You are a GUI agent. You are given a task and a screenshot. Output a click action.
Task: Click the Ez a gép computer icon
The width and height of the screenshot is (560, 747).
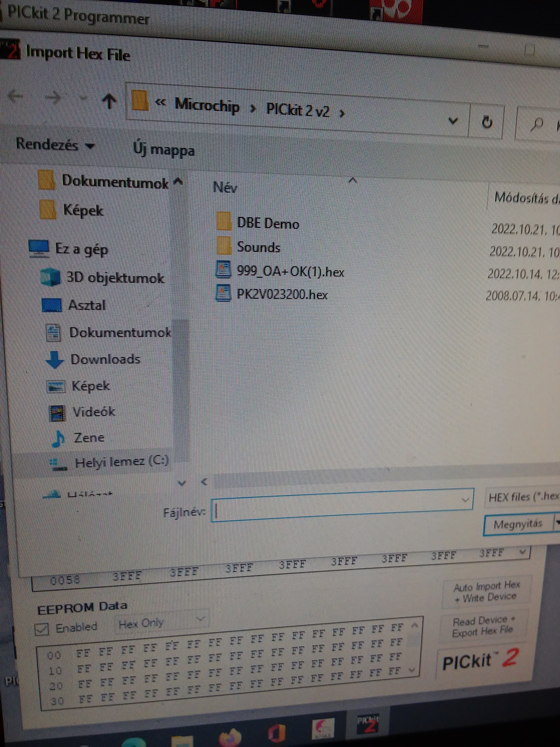point(39,248)
